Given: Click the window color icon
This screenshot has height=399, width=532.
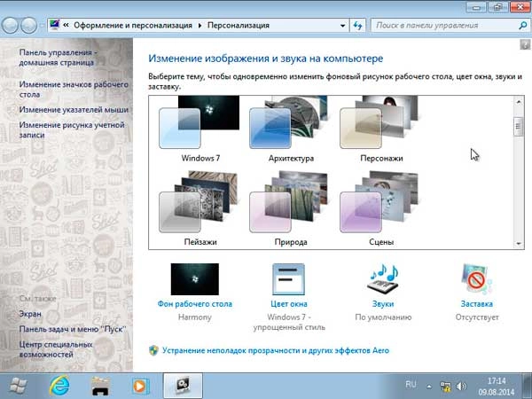Looking at the screenshot, I should [289, 279].
